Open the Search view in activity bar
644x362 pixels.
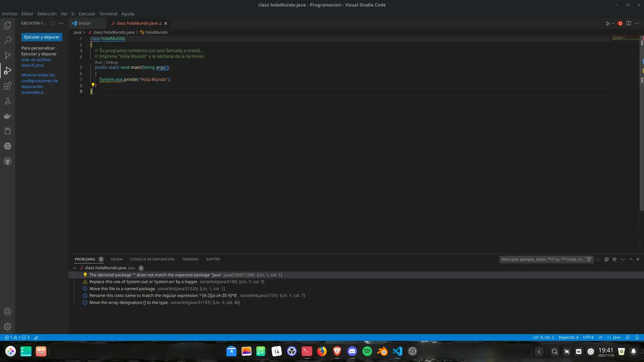pyautogui.click(x=7, y=40)
